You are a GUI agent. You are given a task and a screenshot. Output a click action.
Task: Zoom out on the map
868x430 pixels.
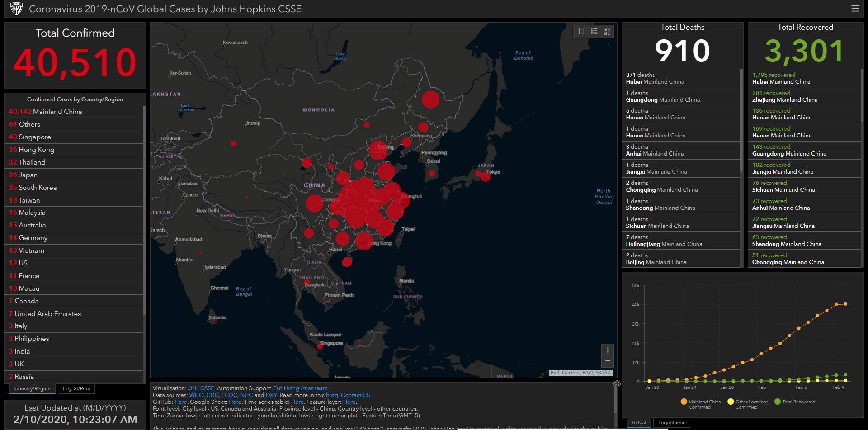(x=608, y=361)
